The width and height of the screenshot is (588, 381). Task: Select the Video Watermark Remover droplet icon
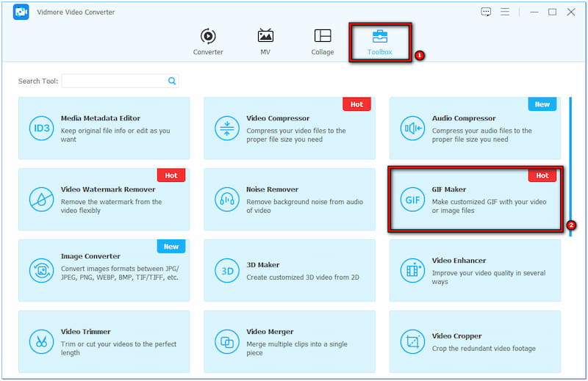point(42,200)
